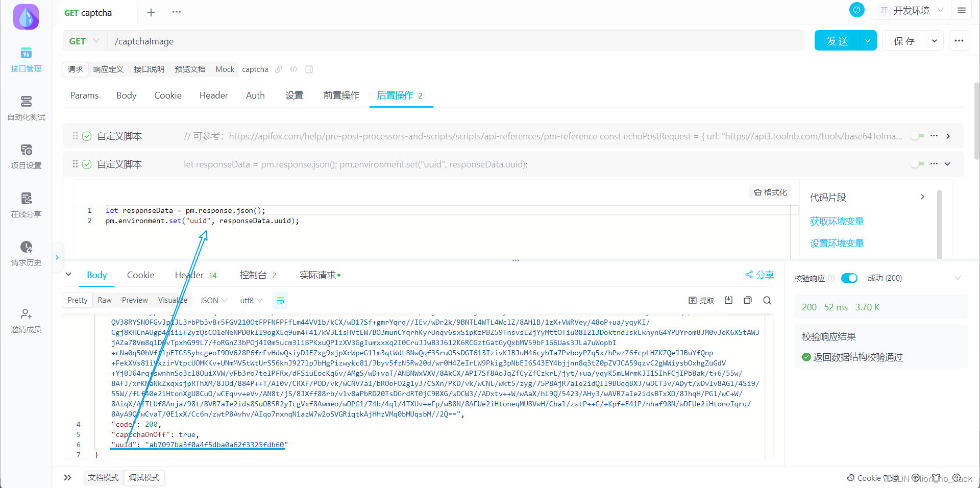Open ellipsis menu of second 自定义脚本 row
The height and width of the screenshot is (488, 980).
pos(934,164)
